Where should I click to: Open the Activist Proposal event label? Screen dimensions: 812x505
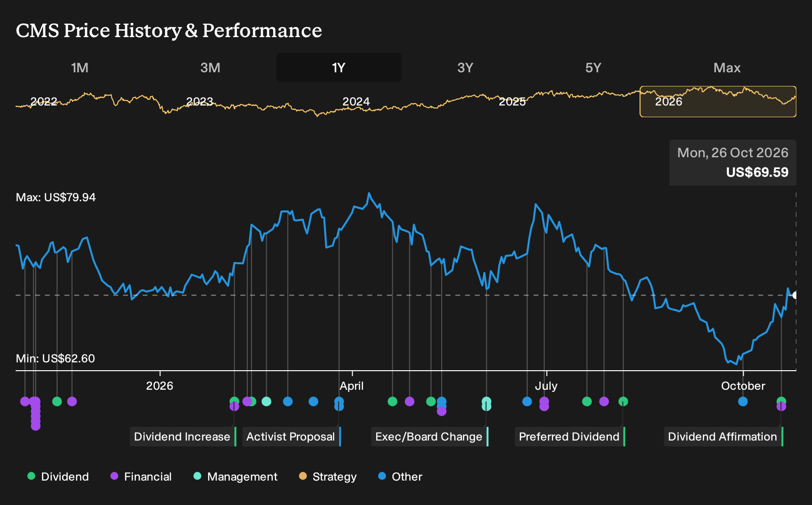pos(292,437)
